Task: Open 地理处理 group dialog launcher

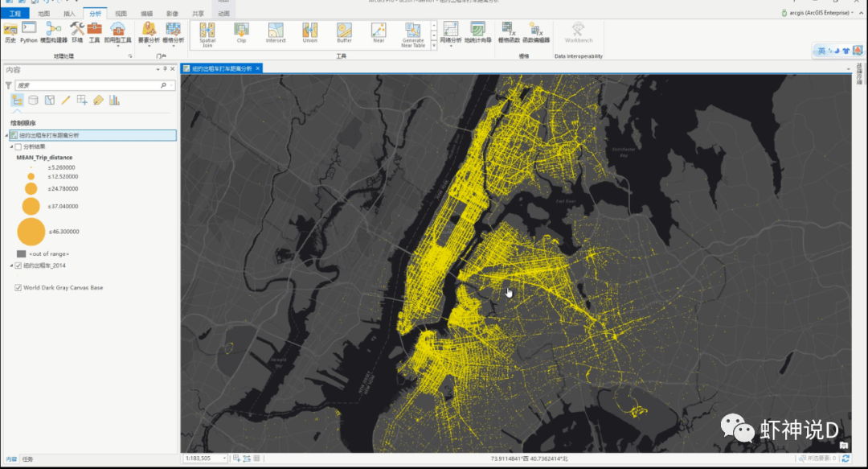Action: tap(130, 56)
